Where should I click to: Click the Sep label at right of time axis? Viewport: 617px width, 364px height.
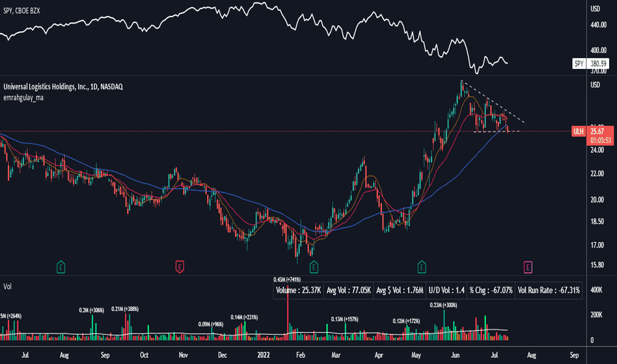click(x=574, y=355)
